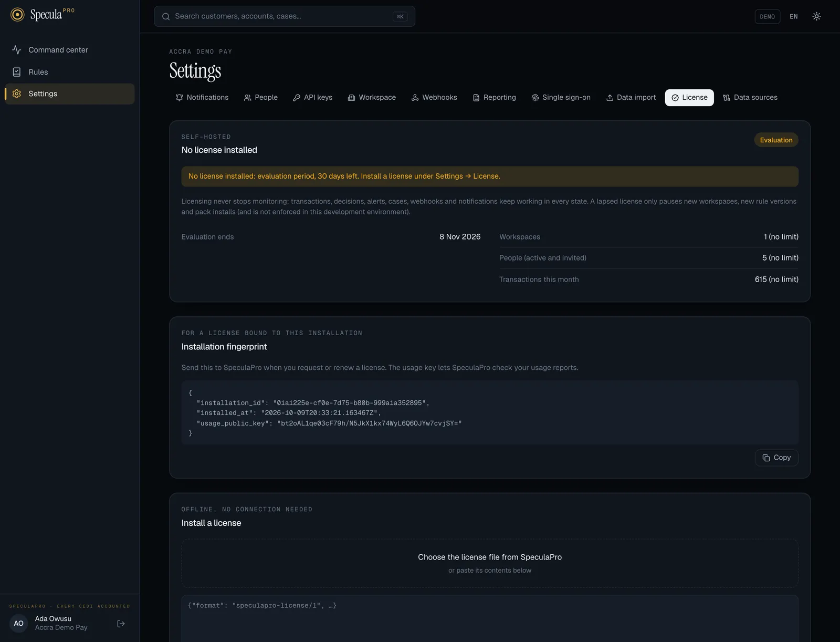
Task: Select the Workspace tab
Action: pos(372,98)
